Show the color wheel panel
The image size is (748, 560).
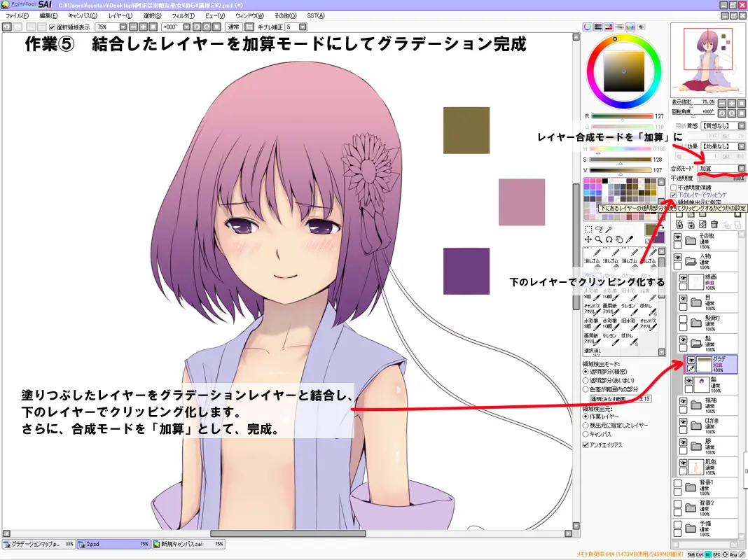pos(587,27)
